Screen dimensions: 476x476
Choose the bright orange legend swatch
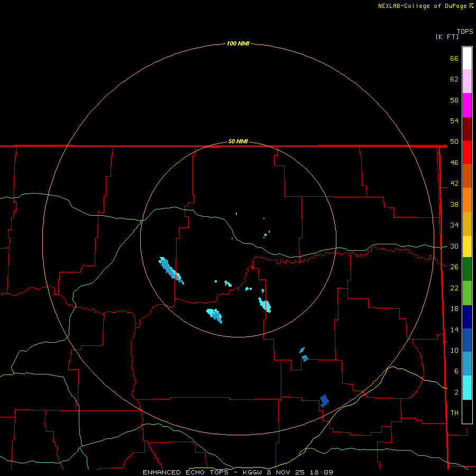click(467, 200)
